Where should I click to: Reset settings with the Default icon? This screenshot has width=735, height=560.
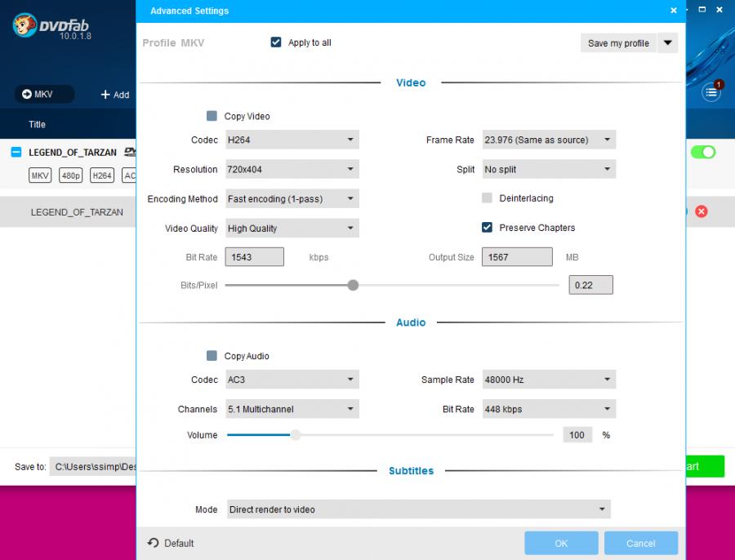tap(154, 543)
